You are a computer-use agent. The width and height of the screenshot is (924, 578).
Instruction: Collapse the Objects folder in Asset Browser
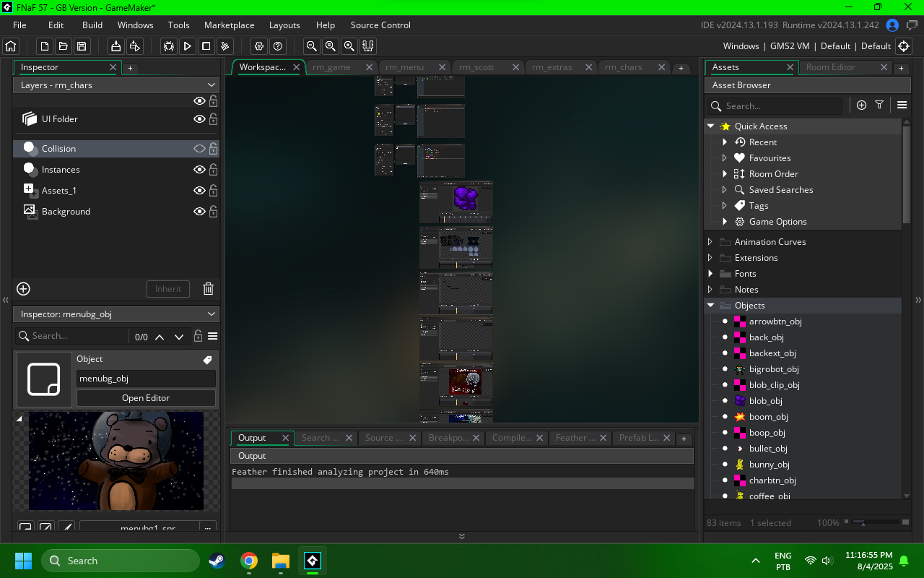710,305
